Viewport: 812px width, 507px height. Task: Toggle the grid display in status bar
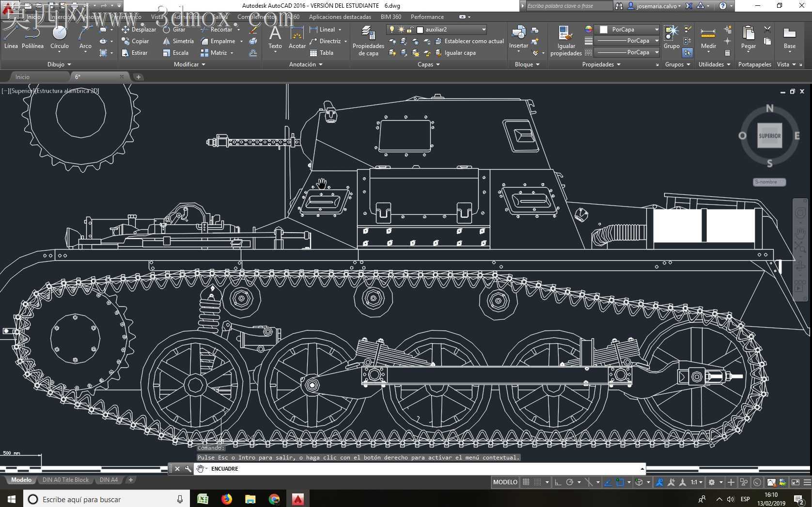[x=526, y=482]
